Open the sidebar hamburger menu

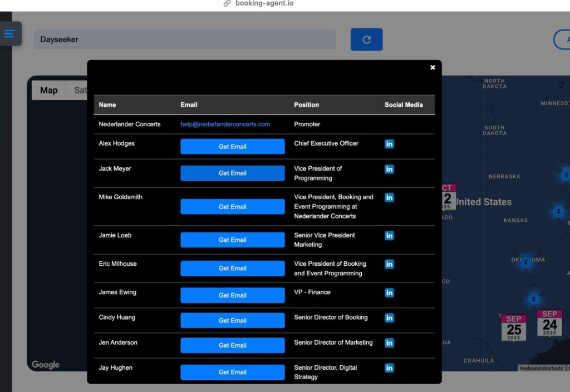[9, 33]
